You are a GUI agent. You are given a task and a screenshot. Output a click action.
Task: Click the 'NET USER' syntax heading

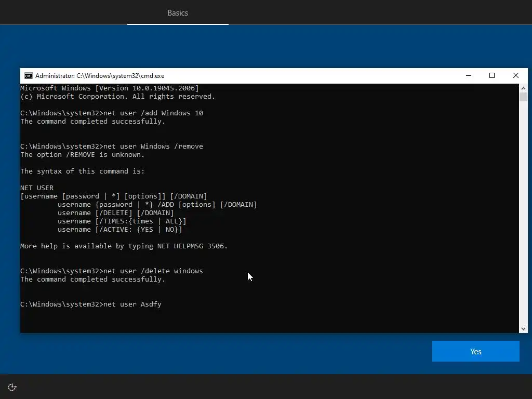pyautogui.click(x=37, y=188)
